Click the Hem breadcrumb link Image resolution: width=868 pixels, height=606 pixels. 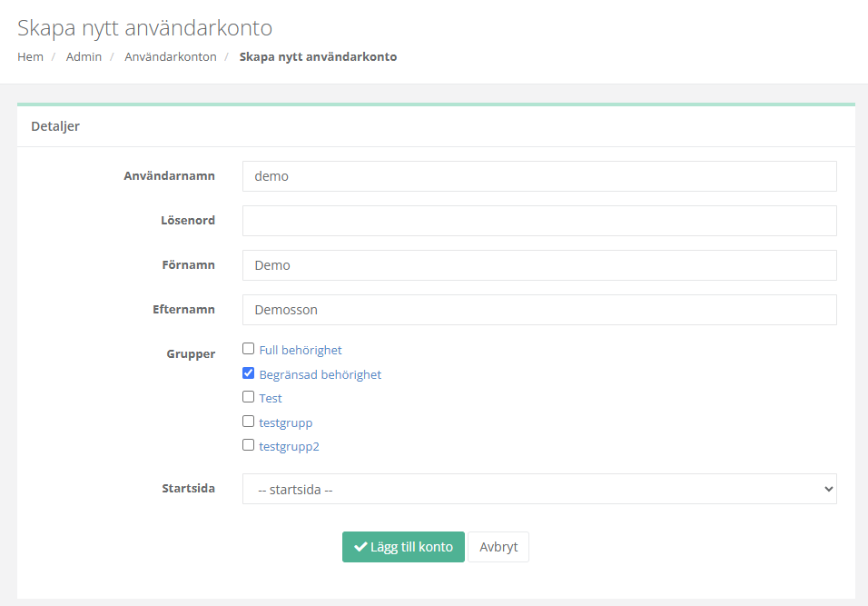pos(30,56)
